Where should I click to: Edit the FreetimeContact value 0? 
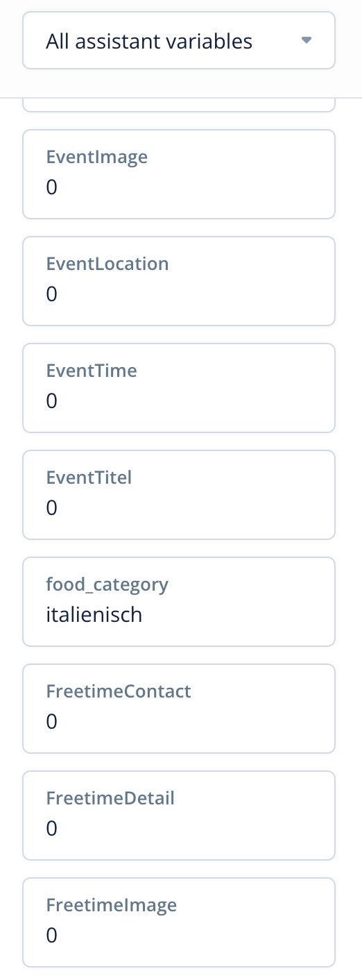pyautogui.click(x=52, y=722)
